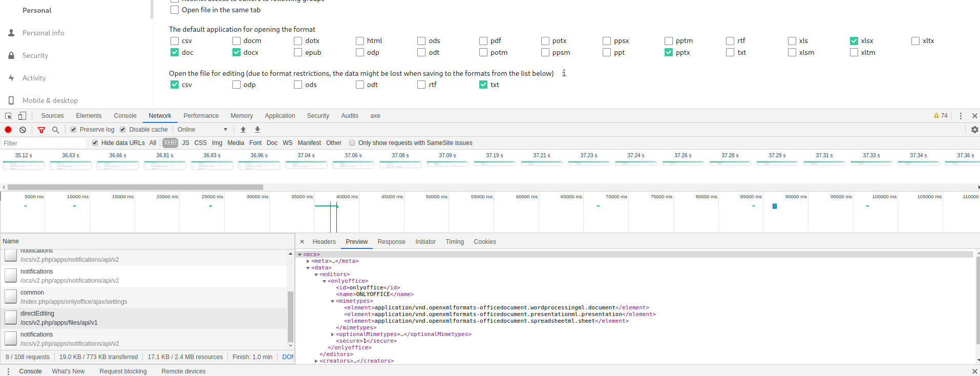The height and width of the screenshot is (376, 980).
Task: Click the 74 warnings indicator
Action: (941, 116)
